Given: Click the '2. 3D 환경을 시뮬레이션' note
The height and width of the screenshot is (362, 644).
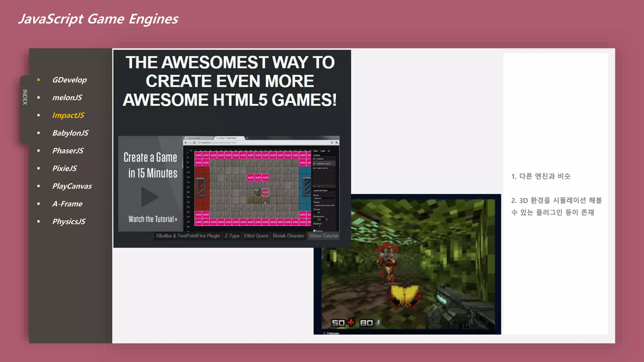Looking at the screenshot, I should tap(556, 206).
